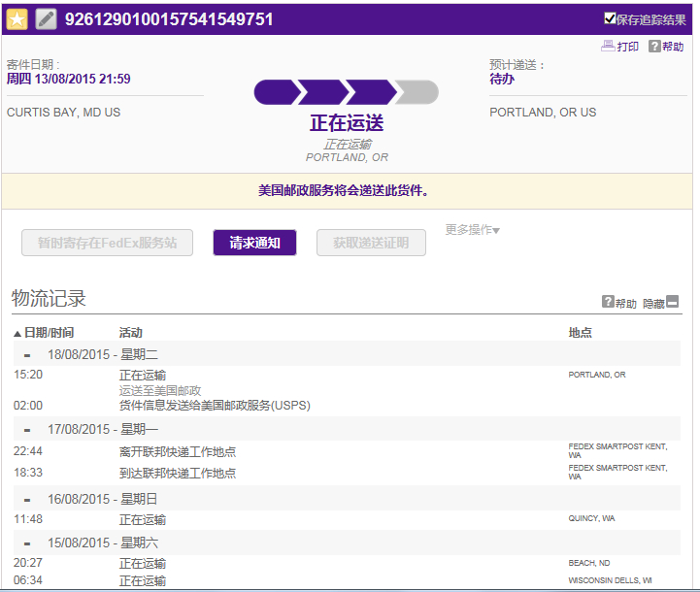Click the tracking number 9261290100157541549751
700x592 pixels.
pyautogui.click(x=169, y=19)
